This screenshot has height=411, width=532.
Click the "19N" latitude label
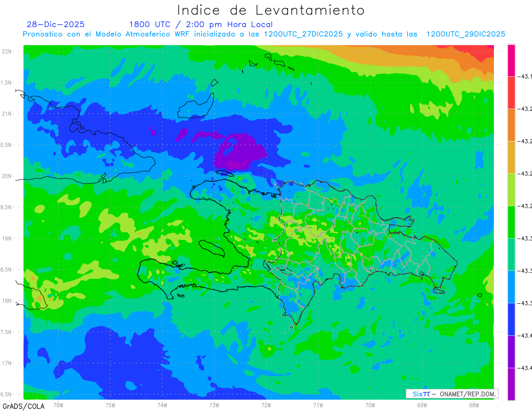point(7,238)
